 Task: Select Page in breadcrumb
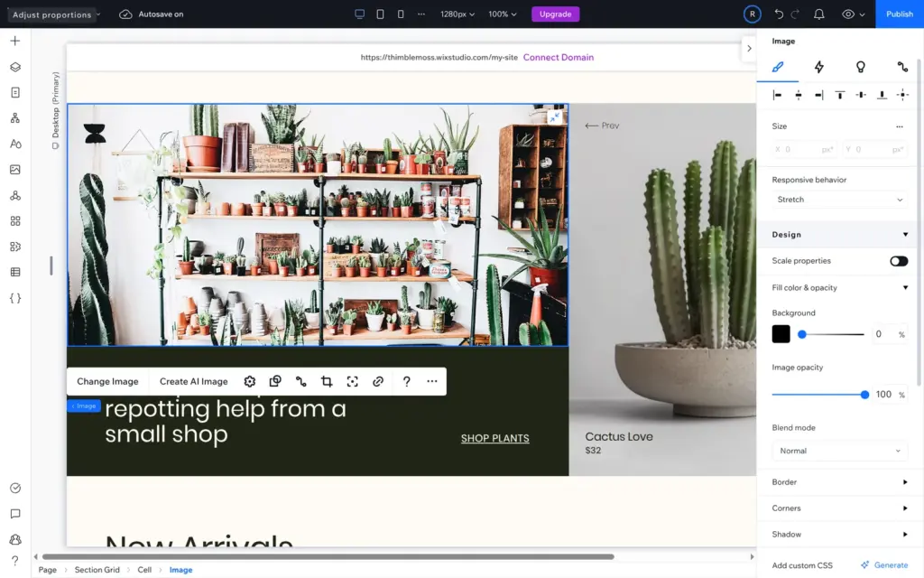(48, 570)
